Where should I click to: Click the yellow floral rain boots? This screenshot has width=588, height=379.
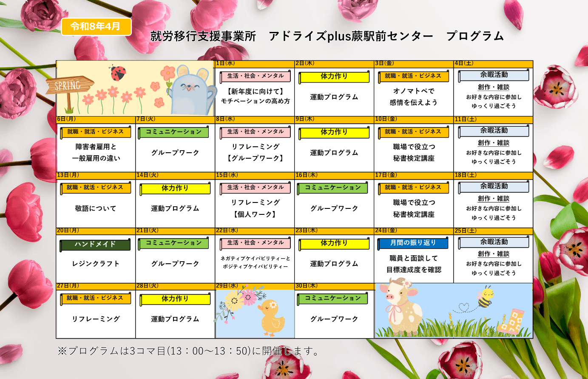(511, 322)
